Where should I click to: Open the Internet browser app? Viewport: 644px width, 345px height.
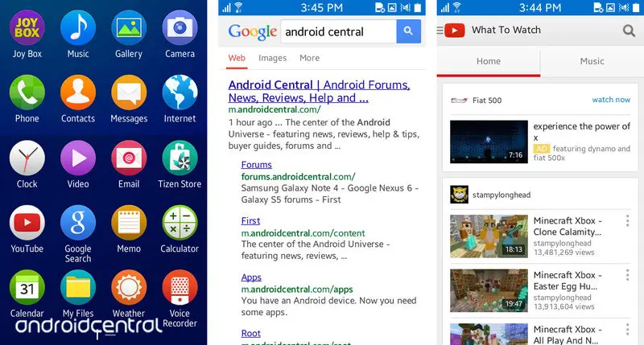click(180, 92)
